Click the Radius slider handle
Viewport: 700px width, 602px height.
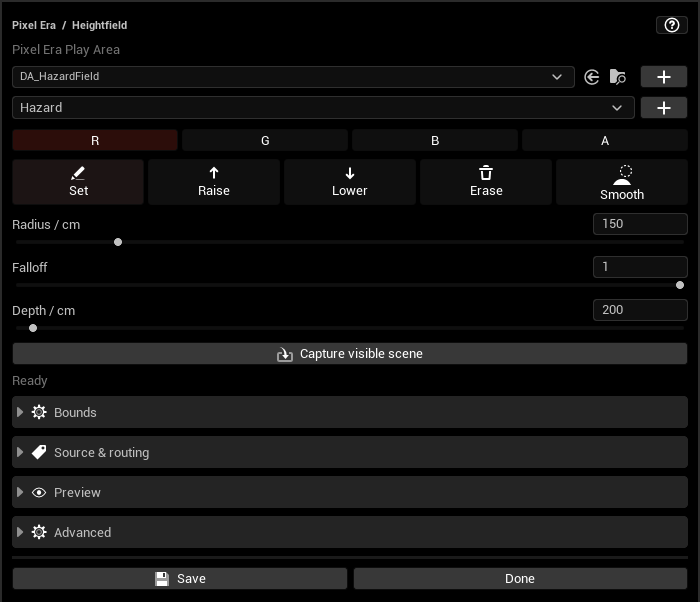[118, 242]
